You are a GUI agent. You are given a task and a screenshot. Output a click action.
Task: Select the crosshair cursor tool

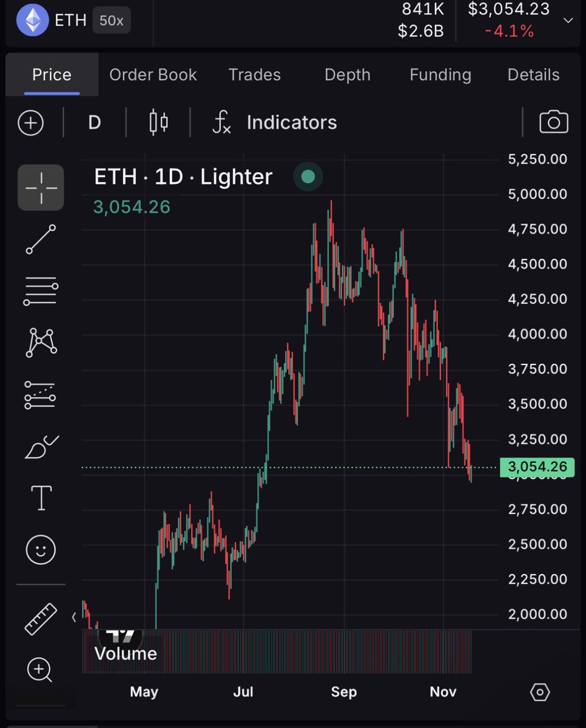pyautogui.click(x=41, y=187)
